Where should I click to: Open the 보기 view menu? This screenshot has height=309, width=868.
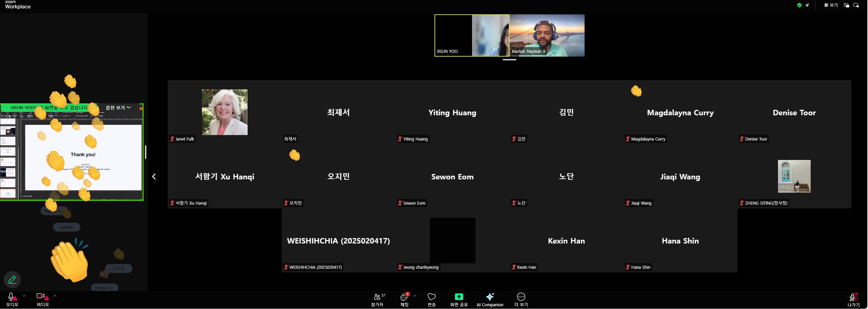[830, 5]
